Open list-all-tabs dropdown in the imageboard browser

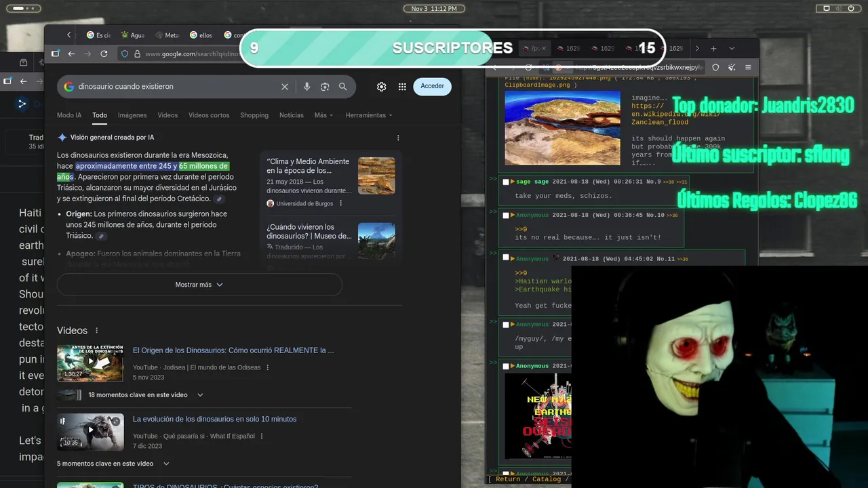tap(732, 48)
